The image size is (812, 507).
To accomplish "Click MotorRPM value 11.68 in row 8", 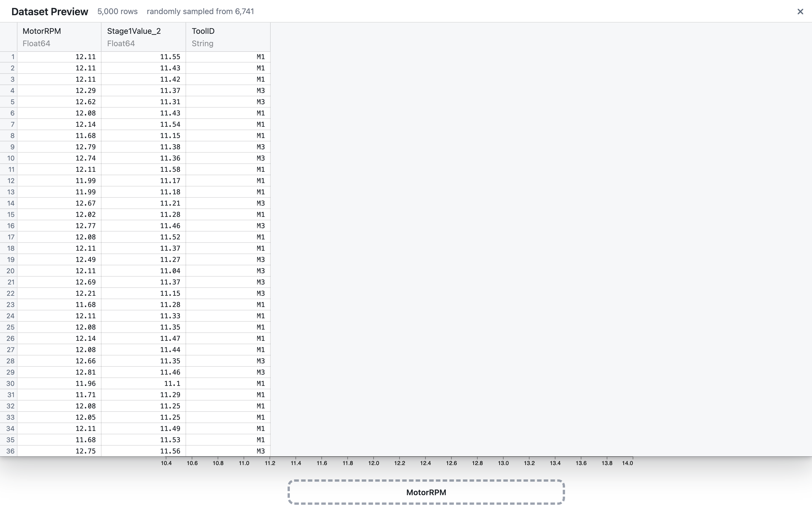I will coord(85,136).
